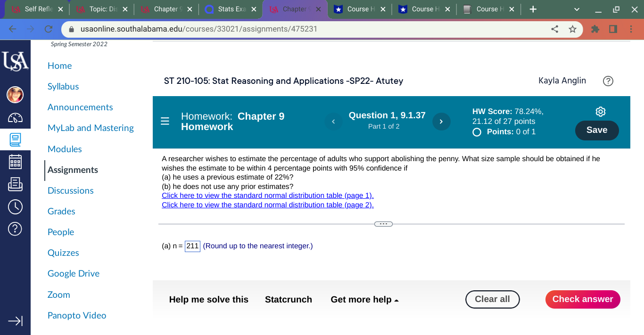The image size is (644, 335).
Task: Open the Canvas Dashboard from the global navigation
Action: tap(15, 118)
